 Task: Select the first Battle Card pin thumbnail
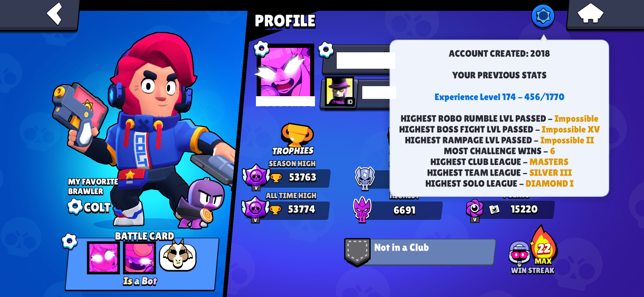(x=103, y=257)
